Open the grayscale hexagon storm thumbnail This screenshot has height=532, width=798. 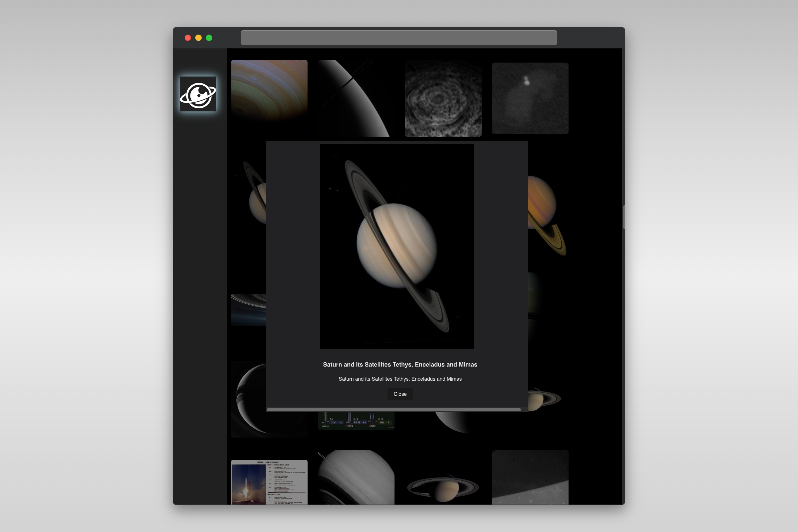pyautogui.click(x=443, y=98)
